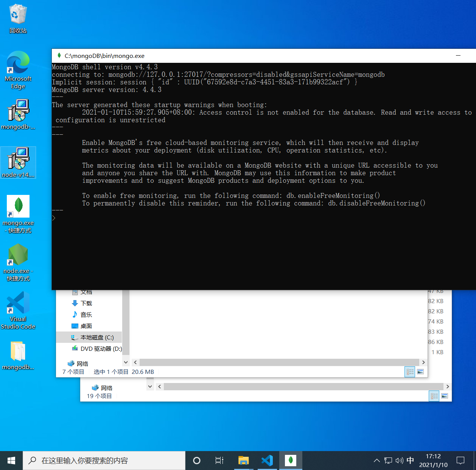
Task: Click the console title 'C:\mongoDB\bin\mongo.exe'
Action: 104,56
